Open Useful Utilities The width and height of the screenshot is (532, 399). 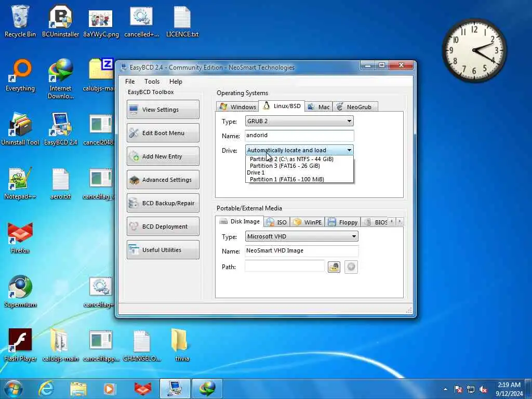point(163,250)
